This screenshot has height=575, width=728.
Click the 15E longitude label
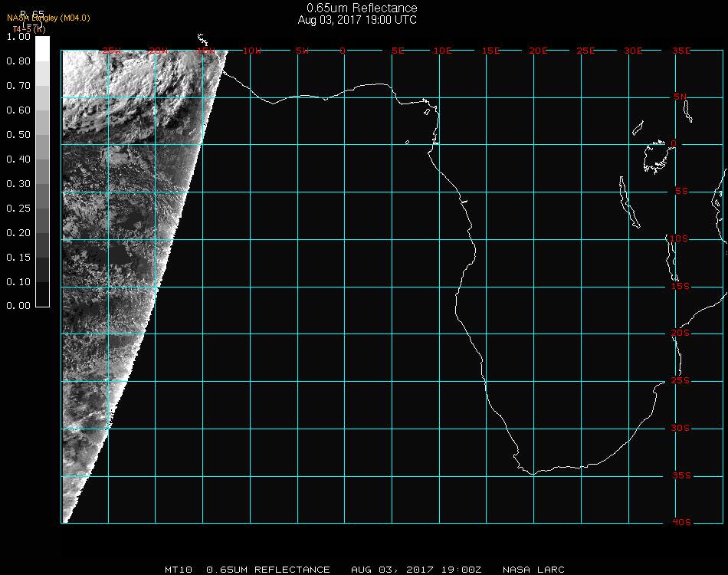click(490, 51)
